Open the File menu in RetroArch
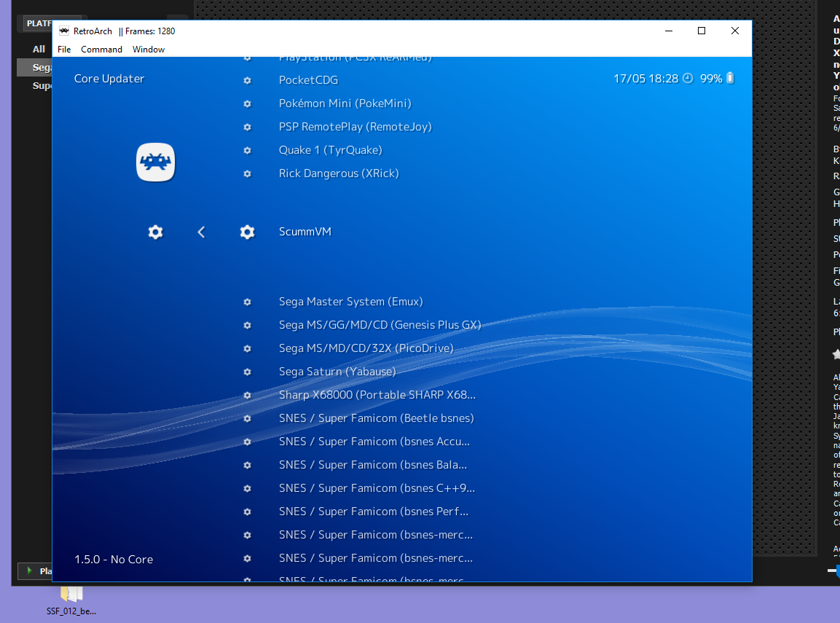Screen dimensions: 840x623 tap(64, 50)
